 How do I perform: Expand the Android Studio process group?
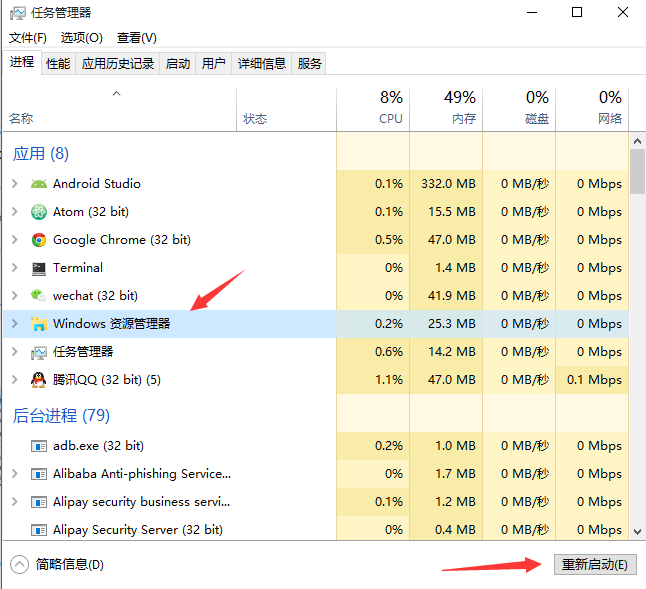[x=15, y=184]
